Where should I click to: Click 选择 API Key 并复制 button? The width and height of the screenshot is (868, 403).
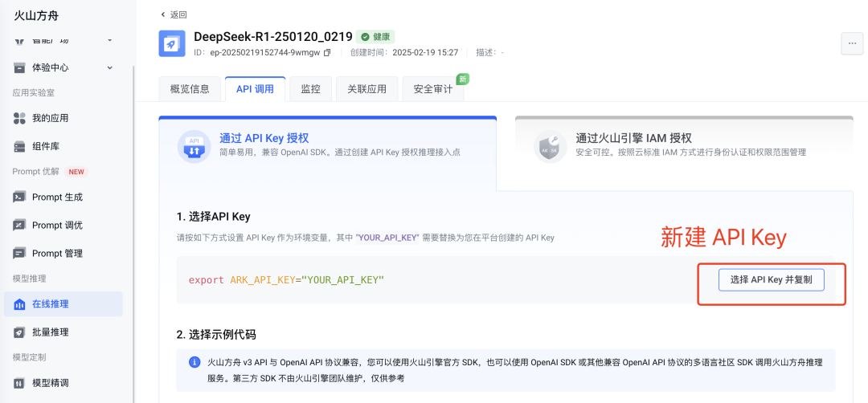(771, 279)
